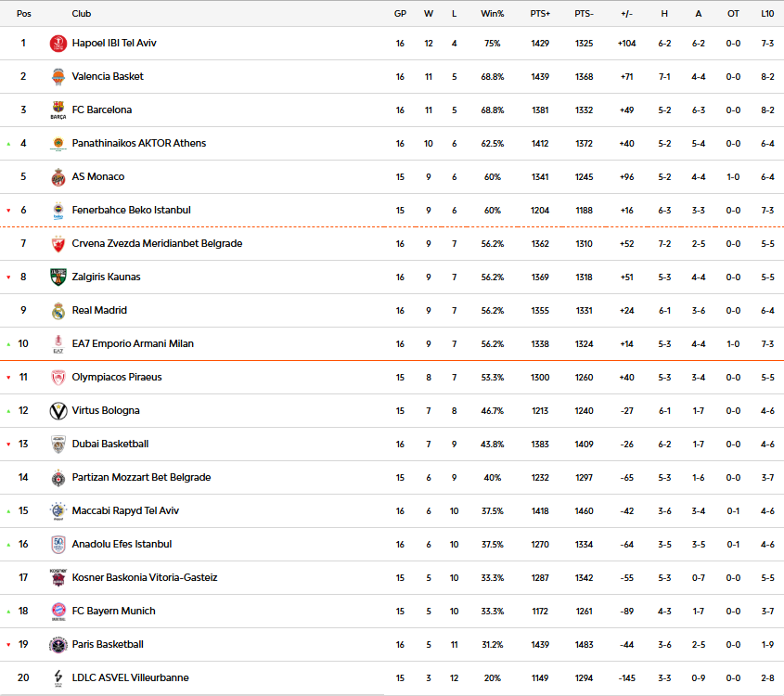Open the Paris Basketball club link

(x=108, y=645)
